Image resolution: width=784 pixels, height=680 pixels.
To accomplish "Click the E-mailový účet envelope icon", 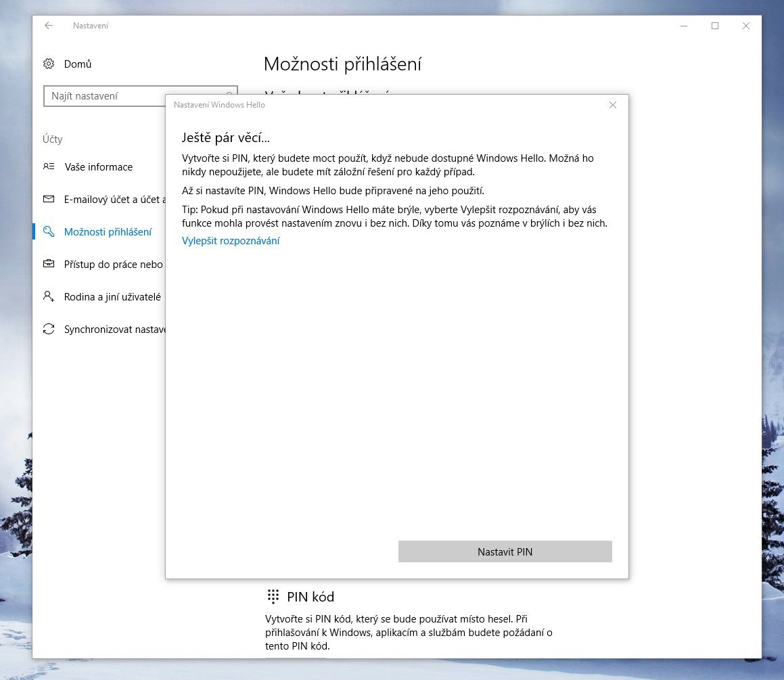I will pos(49,199).
